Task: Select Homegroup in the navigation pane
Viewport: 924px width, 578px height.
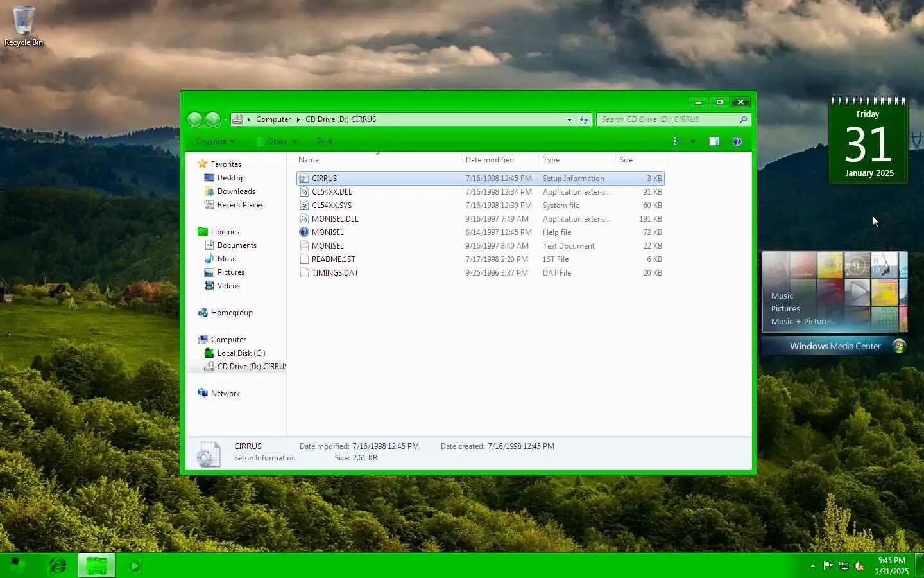Action: (232, 313)
